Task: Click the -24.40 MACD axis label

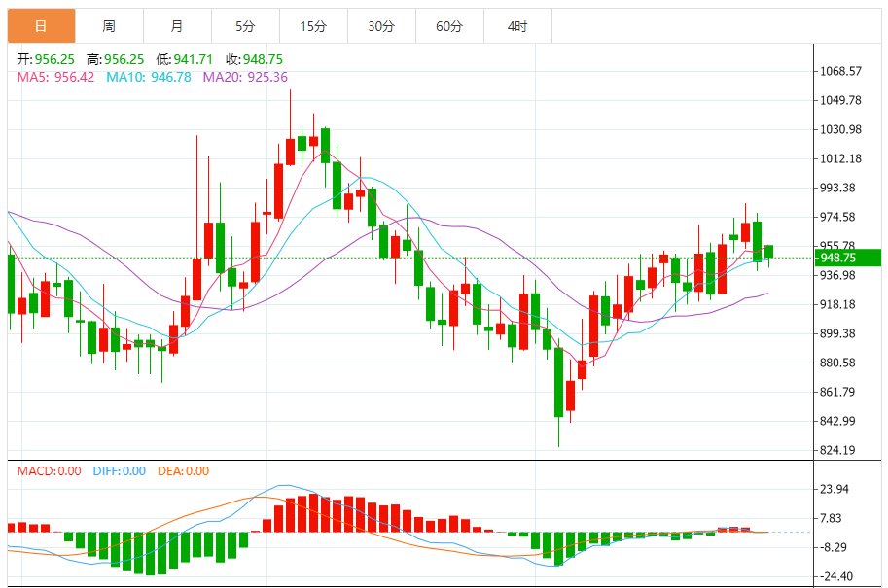Action: pos(835,576)
